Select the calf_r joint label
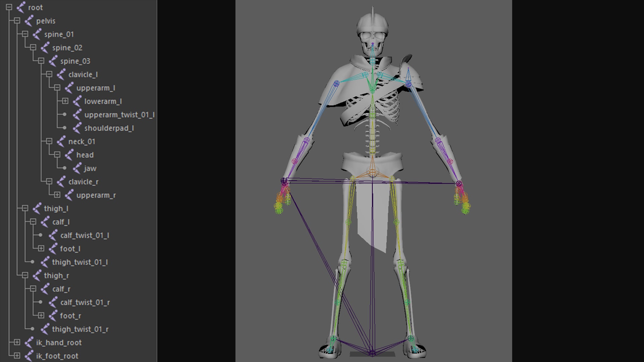This screenshot has height=362, width=644. [x=61, y=289]
